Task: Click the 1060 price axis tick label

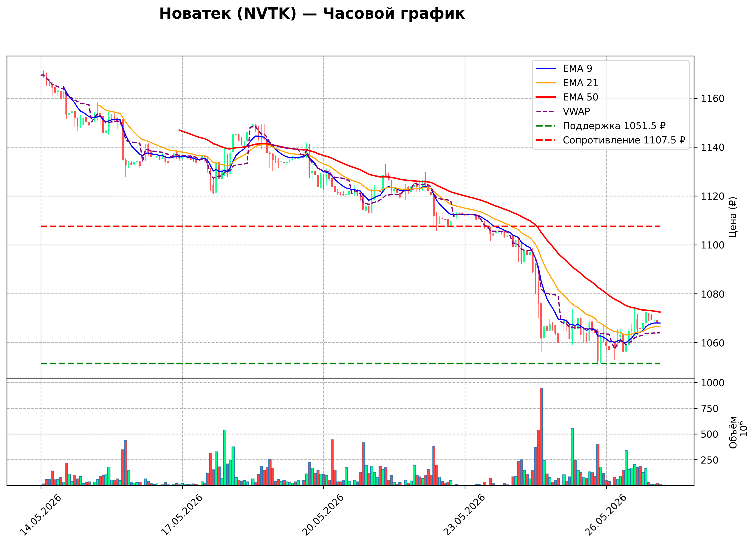Action: tap(712, 343)
